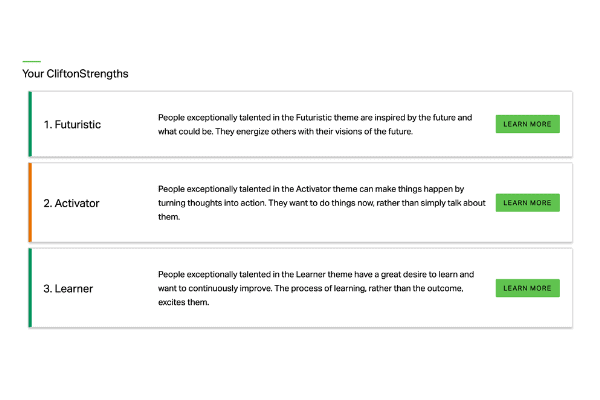The image size is (600, 400).
Task: Open Learn More for the Activator theme
Action: [x=527, y=202]
